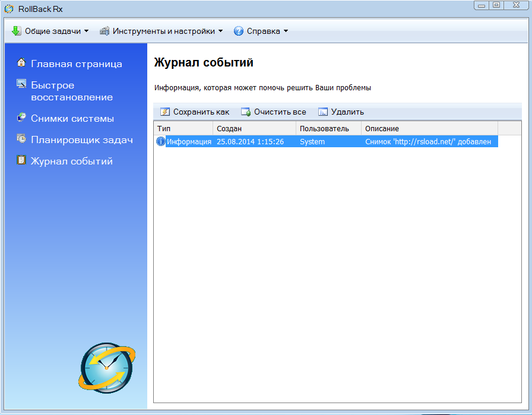532x415 pixels.
Task: Click the clock icon for Планировщик задач
Action: (21, 138)
